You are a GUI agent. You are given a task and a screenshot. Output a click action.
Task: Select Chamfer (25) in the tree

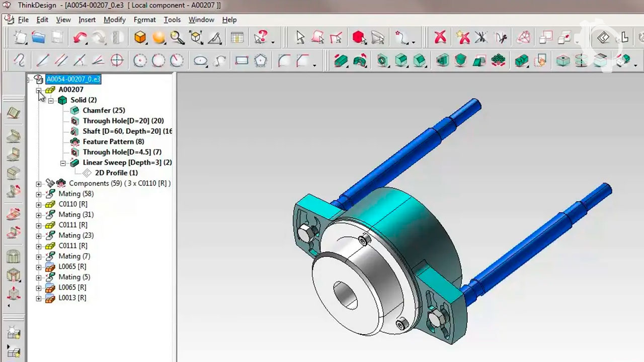(104, 110)
